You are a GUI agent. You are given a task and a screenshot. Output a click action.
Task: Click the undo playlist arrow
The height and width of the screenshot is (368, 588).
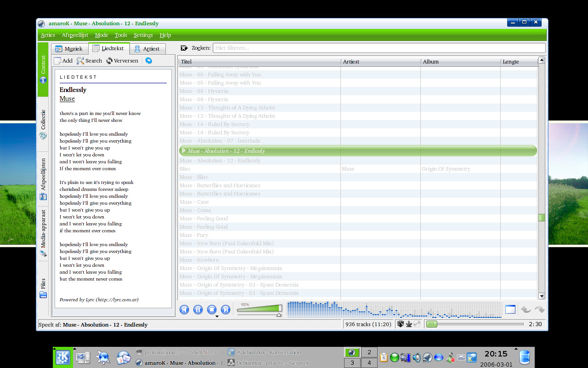point(526,310)
